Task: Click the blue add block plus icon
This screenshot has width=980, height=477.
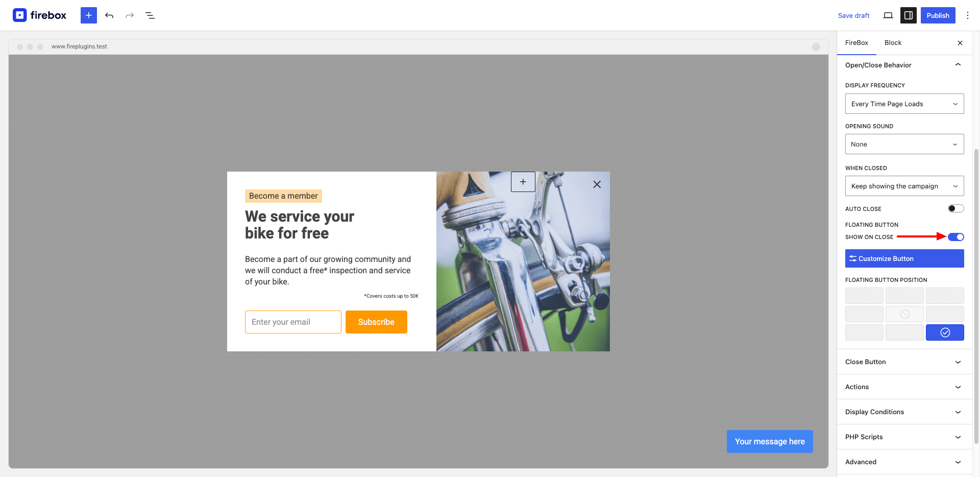Action: tap(88, 15)
